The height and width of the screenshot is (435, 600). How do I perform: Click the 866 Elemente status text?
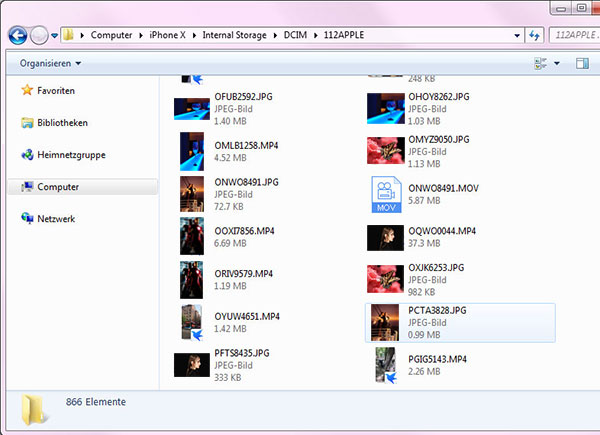96,402
